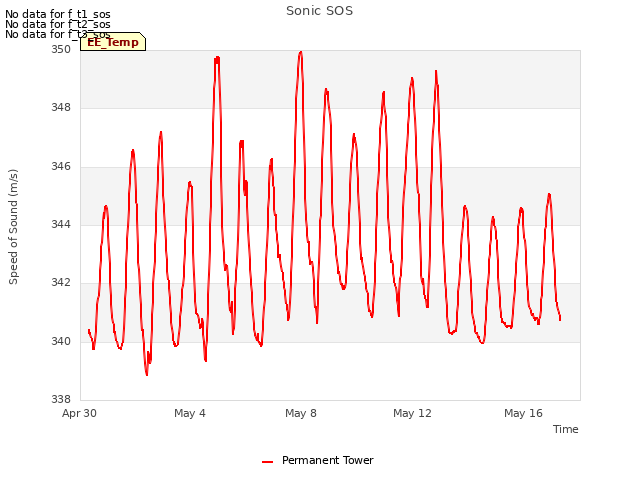
Task: Click the 342 y-axis tick label
Action: tap(60, 282)
